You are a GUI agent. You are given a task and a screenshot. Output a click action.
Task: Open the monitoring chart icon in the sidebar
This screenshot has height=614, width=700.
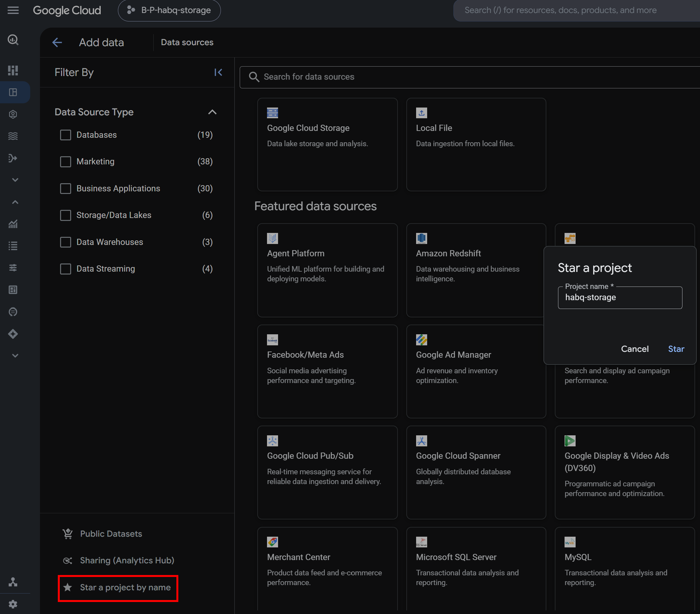(x=13, y=224)
